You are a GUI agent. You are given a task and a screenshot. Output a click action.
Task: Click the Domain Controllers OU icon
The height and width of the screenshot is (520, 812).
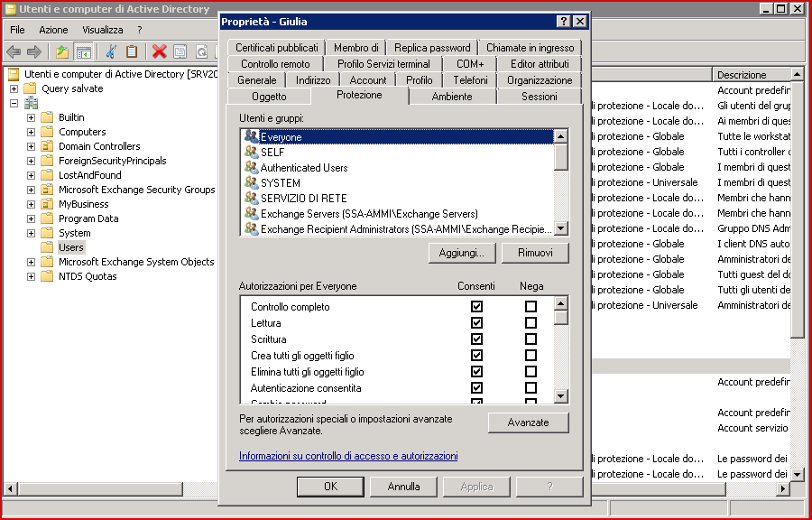(47, 146)
